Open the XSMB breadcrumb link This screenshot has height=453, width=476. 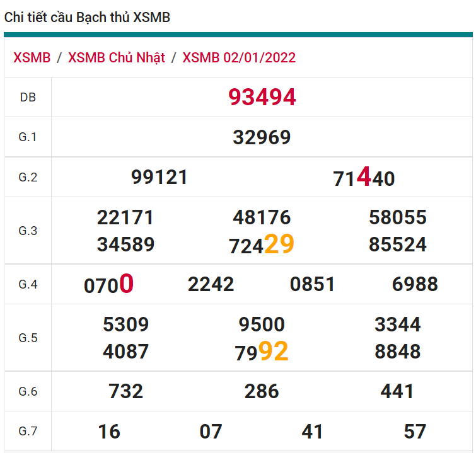32,58
